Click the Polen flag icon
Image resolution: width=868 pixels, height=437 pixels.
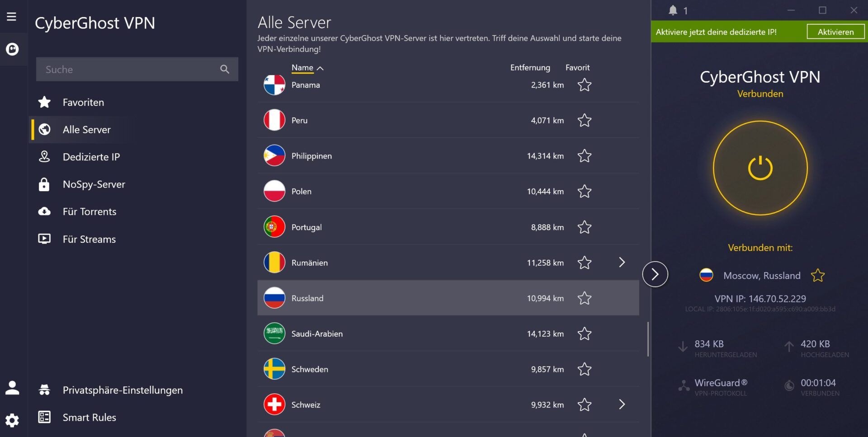pyautogui.click(x=274, y=191)
